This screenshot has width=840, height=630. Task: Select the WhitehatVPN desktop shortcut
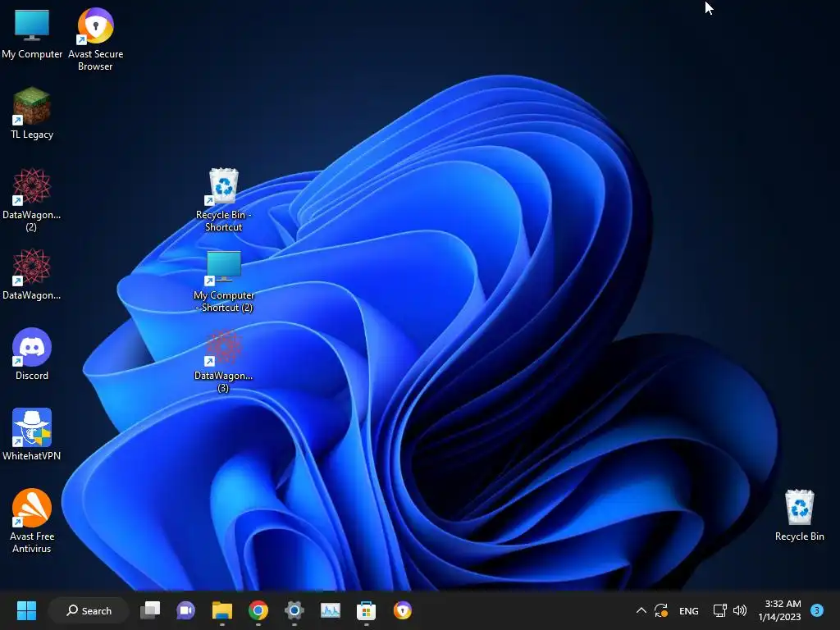pos(32,435)
